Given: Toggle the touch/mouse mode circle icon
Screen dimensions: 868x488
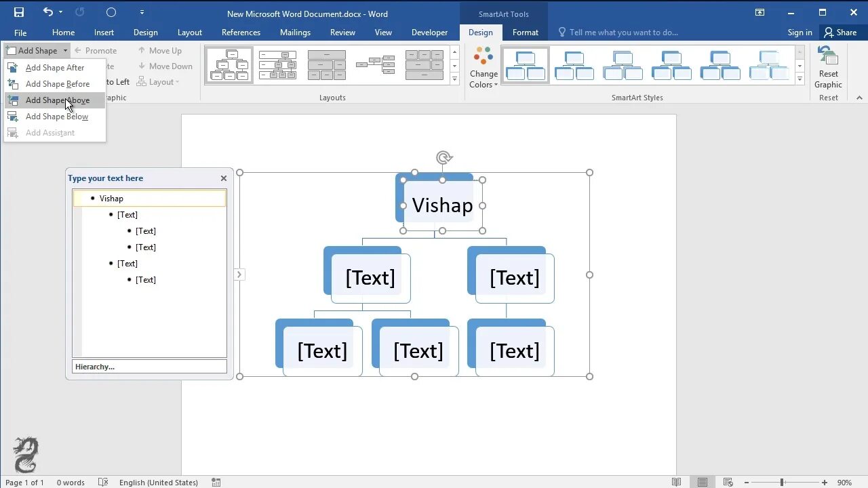Looking at the screenshot, I should click(x=111, y=12).
